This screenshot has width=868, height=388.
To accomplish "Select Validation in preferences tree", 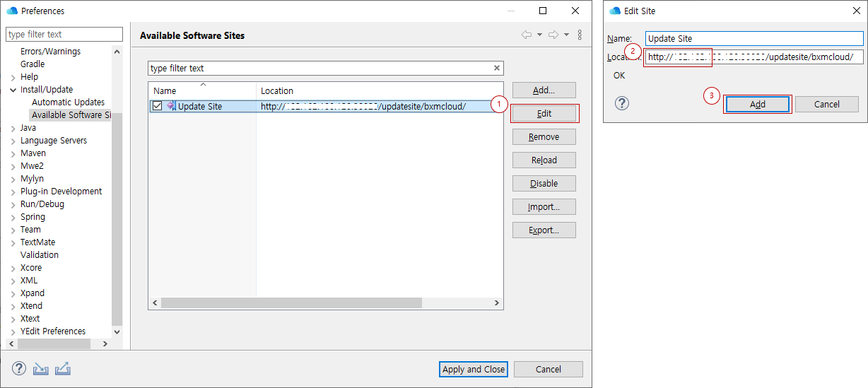I will [x=40, y=255].
